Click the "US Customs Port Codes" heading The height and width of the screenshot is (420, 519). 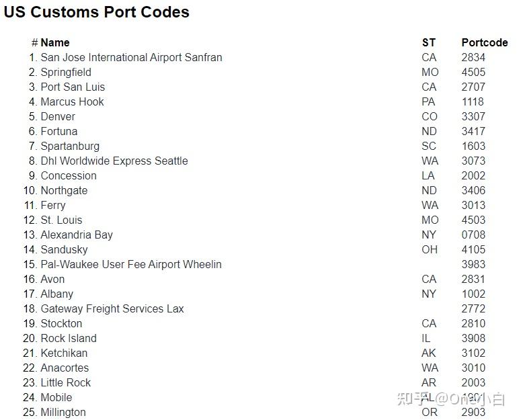pyautogui.click(x=97, y=12)
